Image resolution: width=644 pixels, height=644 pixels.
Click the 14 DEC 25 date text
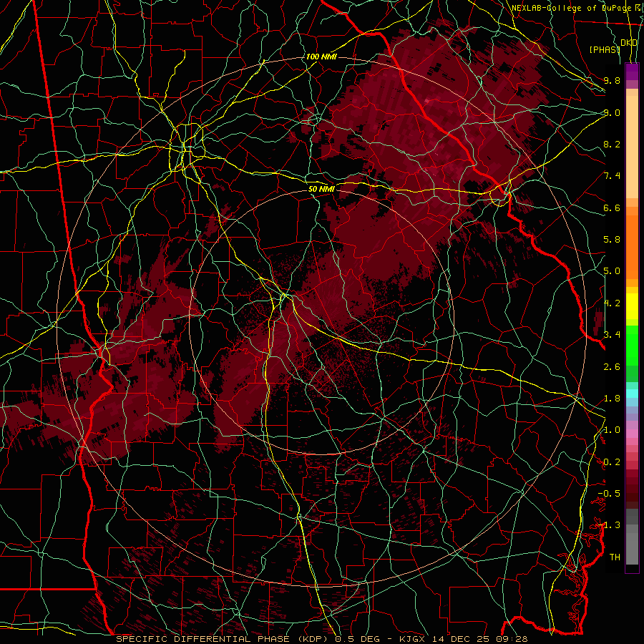click(x=460, y=639)
